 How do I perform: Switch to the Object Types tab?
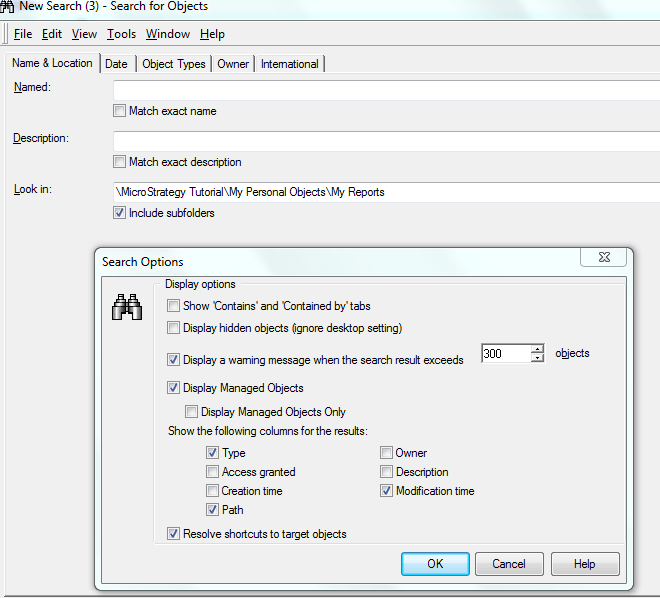click(x=174, y=64)
